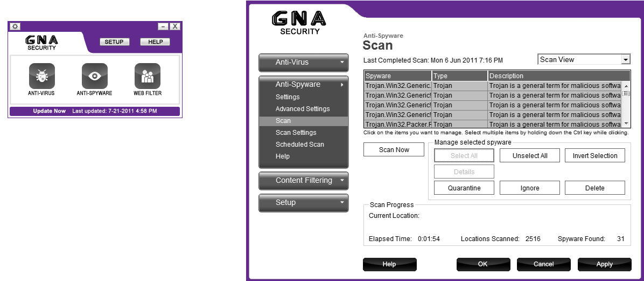
Task: Click Update Now link
Action: tap(50, 111)
